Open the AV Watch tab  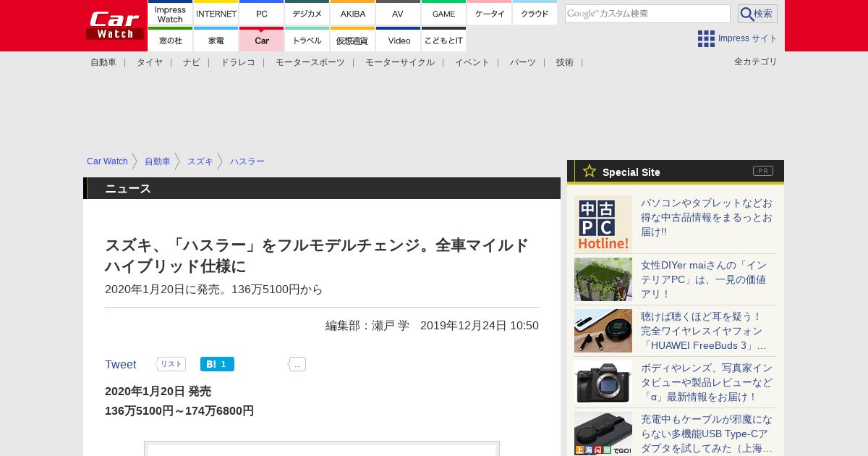click(399, 12)
